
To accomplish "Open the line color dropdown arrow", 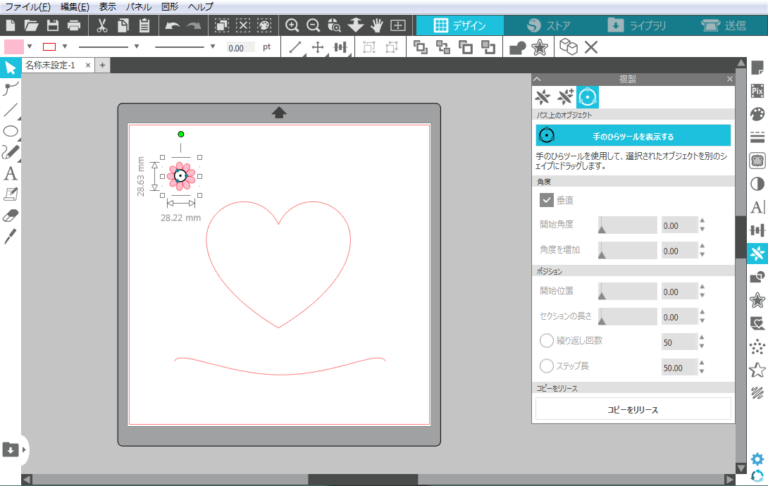I will [x=65, y=47].
